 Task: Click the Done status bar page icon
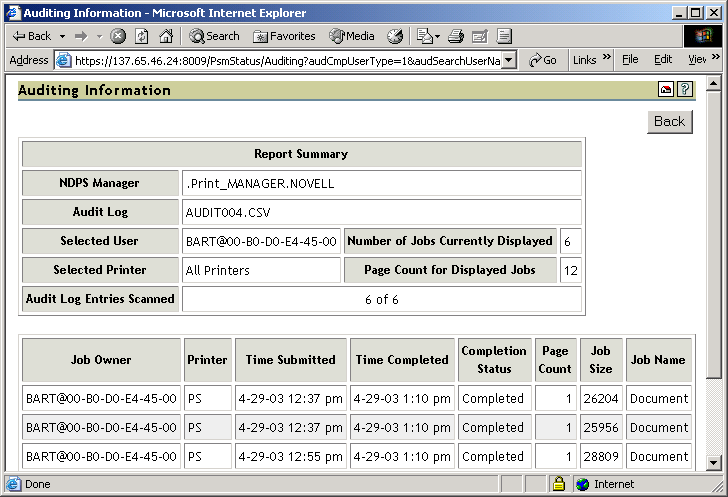(13, 484)
